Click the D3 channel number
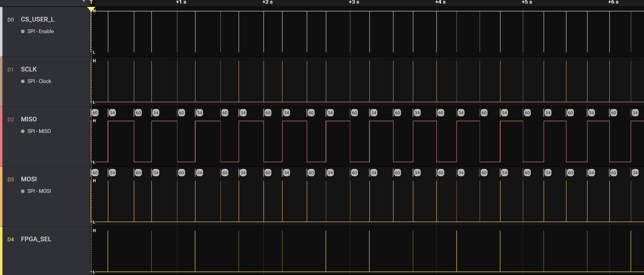Viewport: 644px width, 275px height. point(10,180)
